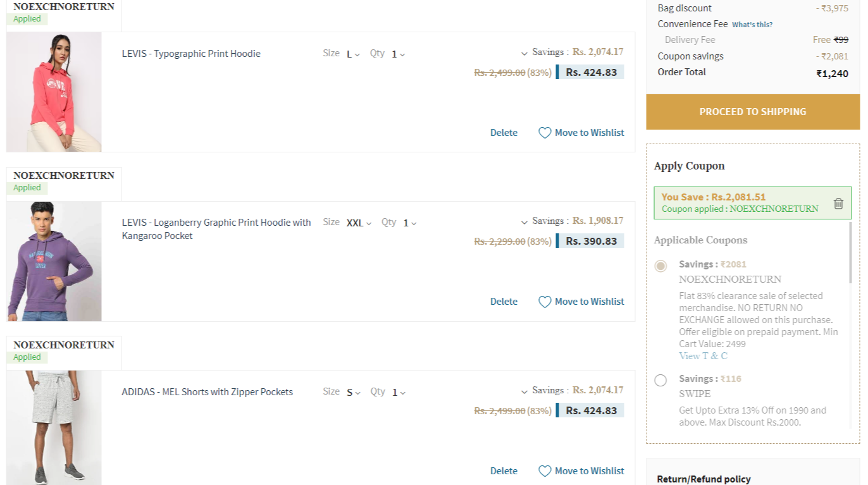Select the SWIPE coupon radio button

[x=660, y=381]
